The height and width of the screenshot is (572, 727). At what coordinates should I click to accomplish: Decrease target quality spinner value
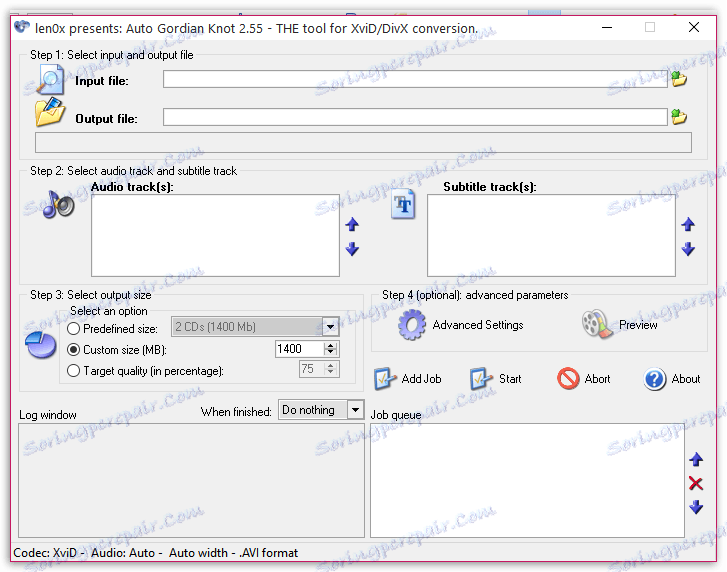(x=331, y=373)
